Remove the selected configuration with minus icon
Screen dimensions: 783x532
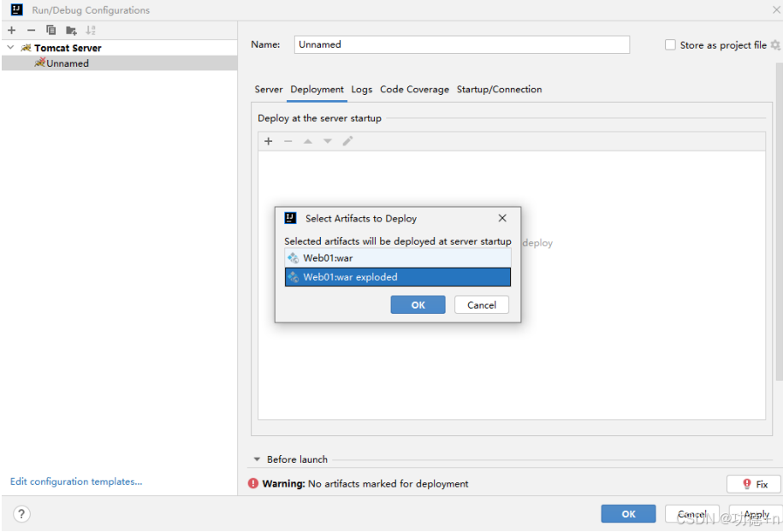pos(31,31)
